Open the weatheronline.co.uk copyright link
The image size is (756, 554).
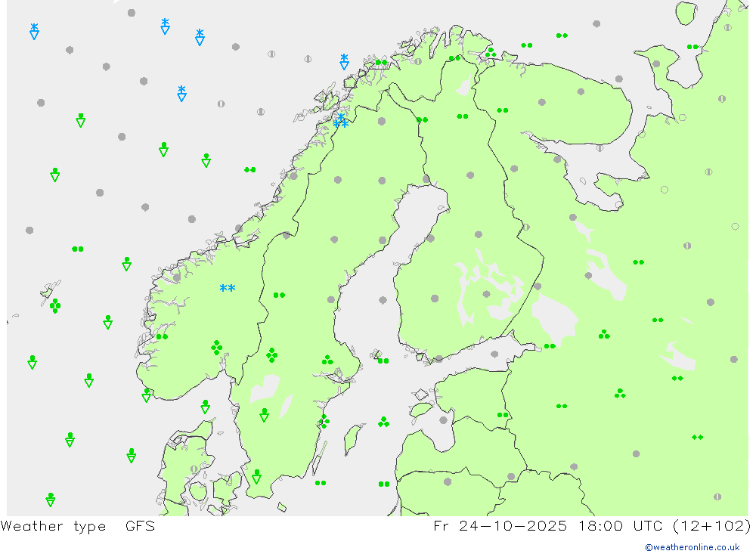pos(692,547)
